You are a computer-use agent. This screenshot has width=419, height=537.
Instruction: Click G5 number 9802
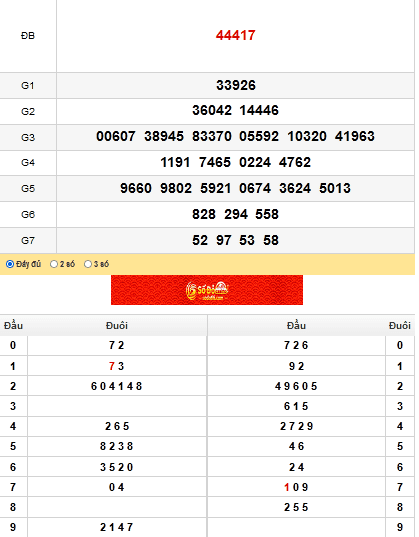click(x=176, y=188)
